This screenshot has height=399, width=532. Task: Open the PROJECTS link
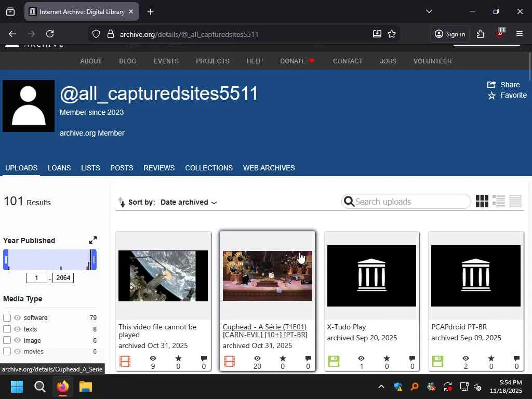(212, 61)
